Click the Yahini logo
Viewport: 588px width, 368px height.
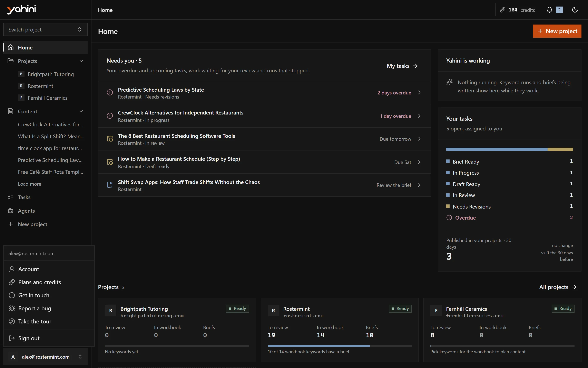[x=21, y=9]
